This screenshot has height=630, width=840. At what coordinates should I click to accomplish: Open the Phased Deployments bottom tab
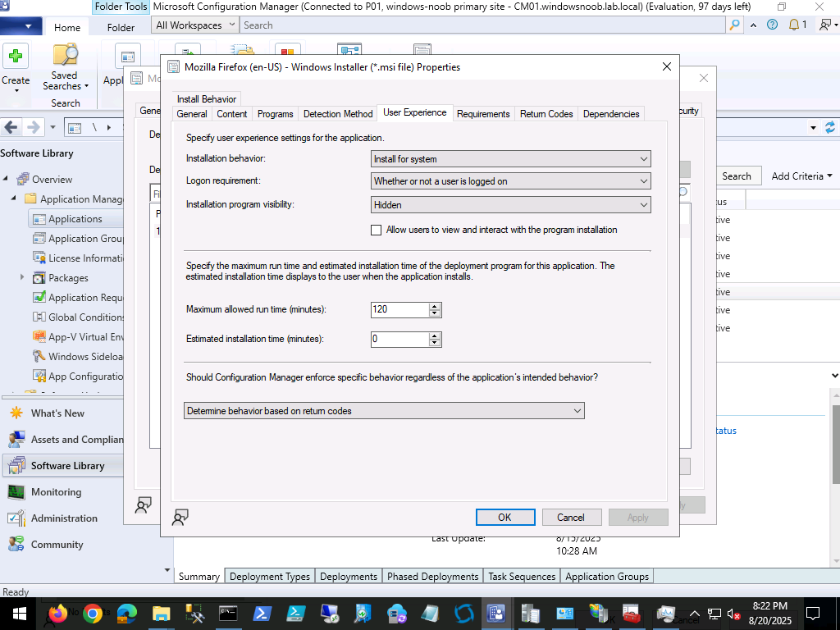pyautogui.click(x=433, y=577)
